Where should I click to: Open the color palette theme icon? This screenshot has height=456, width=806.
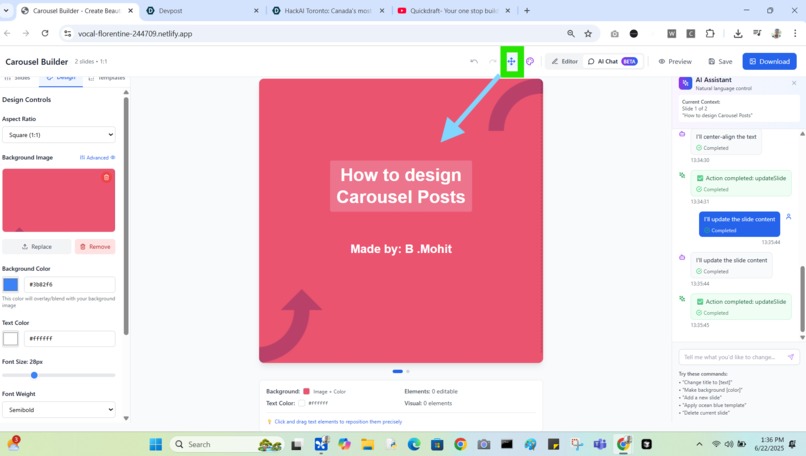pyautogui.click(x=530, y=61)
